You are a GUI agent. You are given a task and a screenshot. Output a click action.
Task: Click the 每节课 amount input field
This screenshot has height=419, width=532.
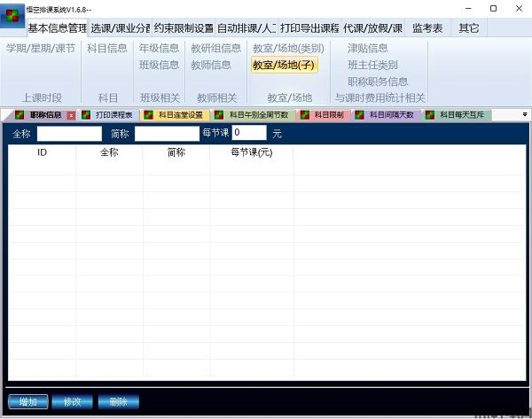coord(249,132)
